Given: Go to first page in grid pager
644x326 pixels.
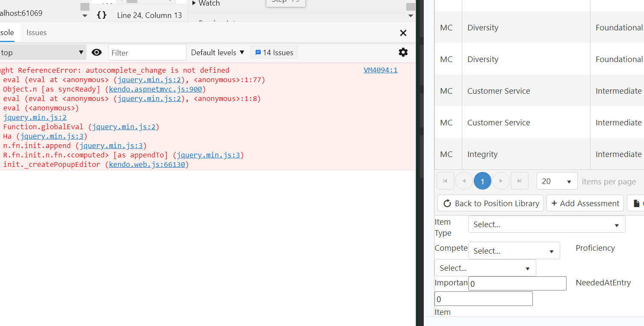Looking at the screenshot, I should click(445, 181).
